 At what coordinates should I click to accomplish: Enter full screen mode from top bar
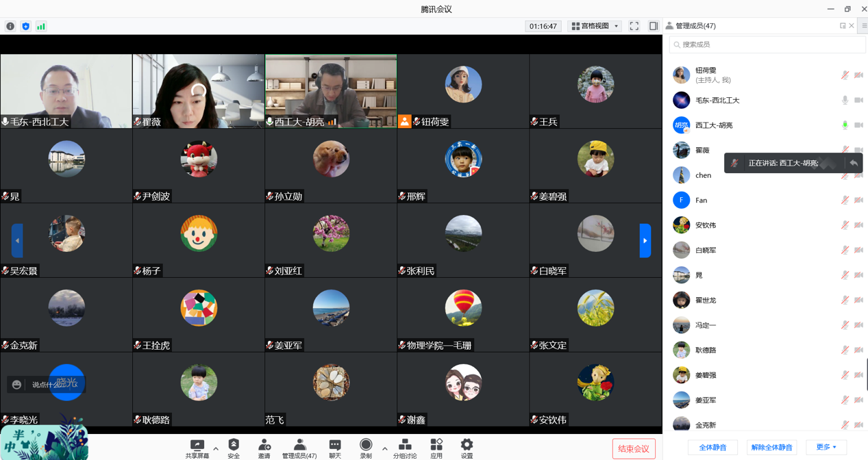point(634,26)
